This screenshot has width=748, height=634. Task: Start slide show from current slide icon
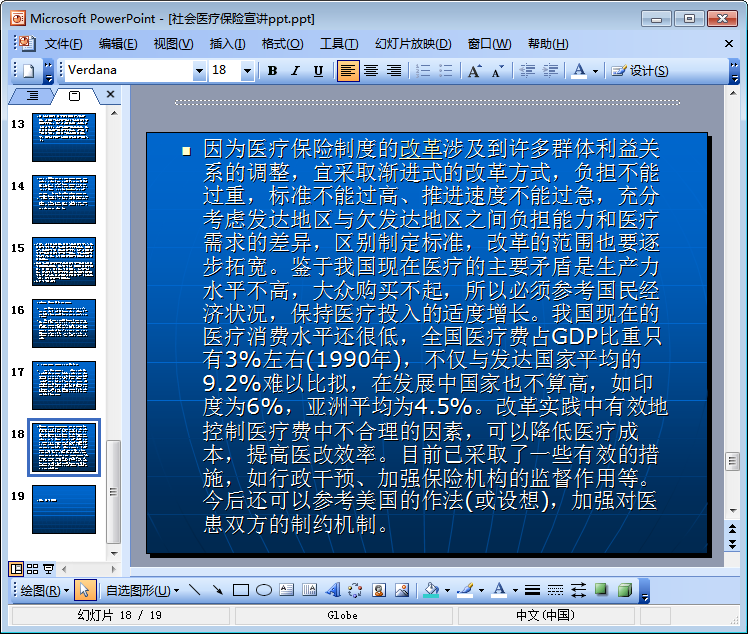coord(48,569)
